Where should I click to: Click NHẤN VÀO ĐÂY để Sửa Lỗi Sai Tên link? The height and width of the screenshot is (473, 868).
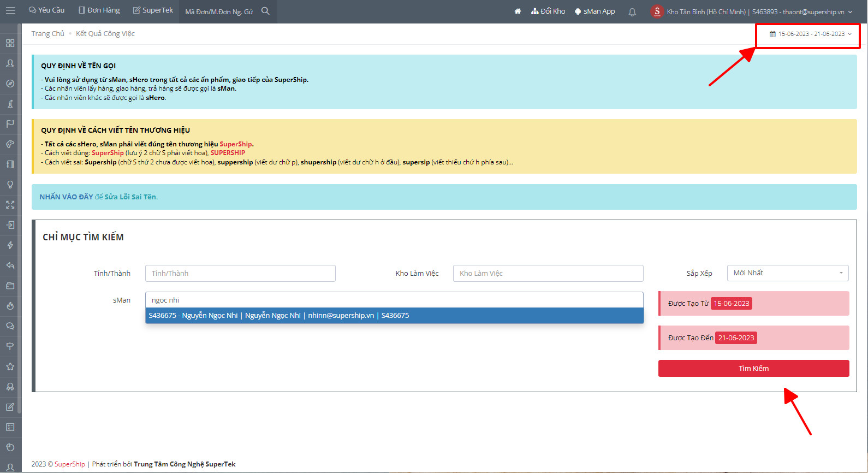(x=98, y=197)
